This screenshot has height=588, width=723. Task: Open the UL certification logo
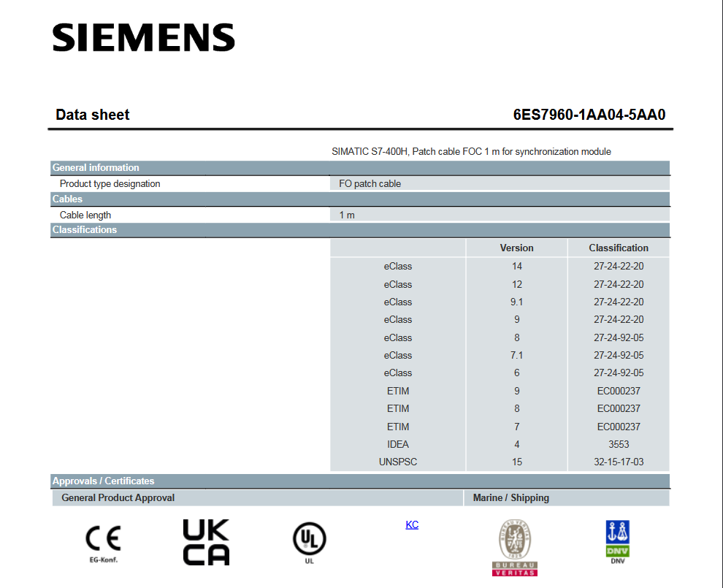pos(310,543)
